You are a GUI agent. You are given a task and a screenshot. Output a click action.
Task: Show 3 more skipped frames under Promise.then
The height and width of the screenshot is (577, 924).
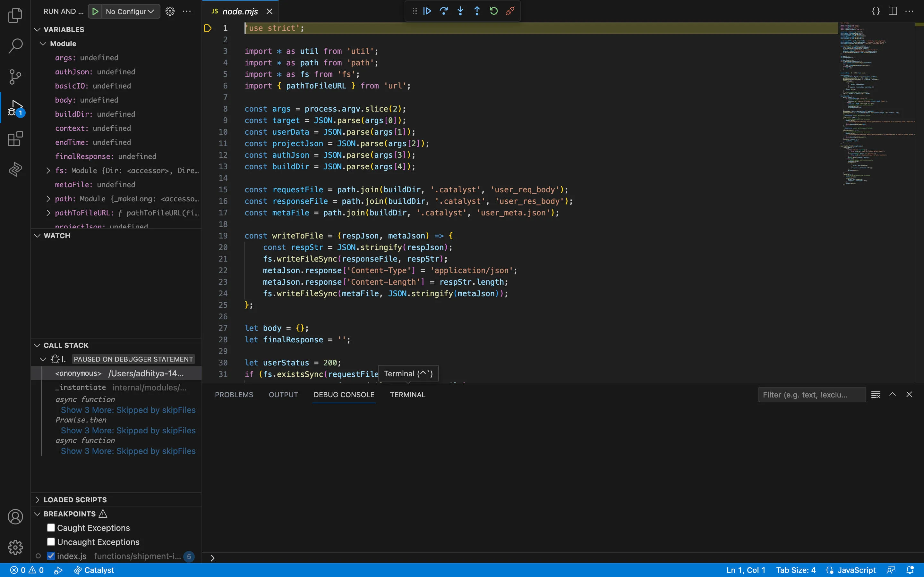pos(128,431)
